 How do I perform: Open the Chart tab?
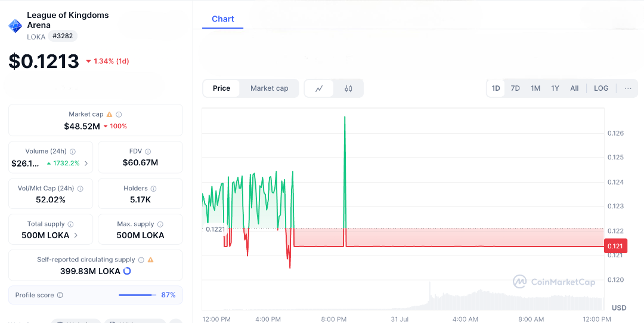point(223,19)
